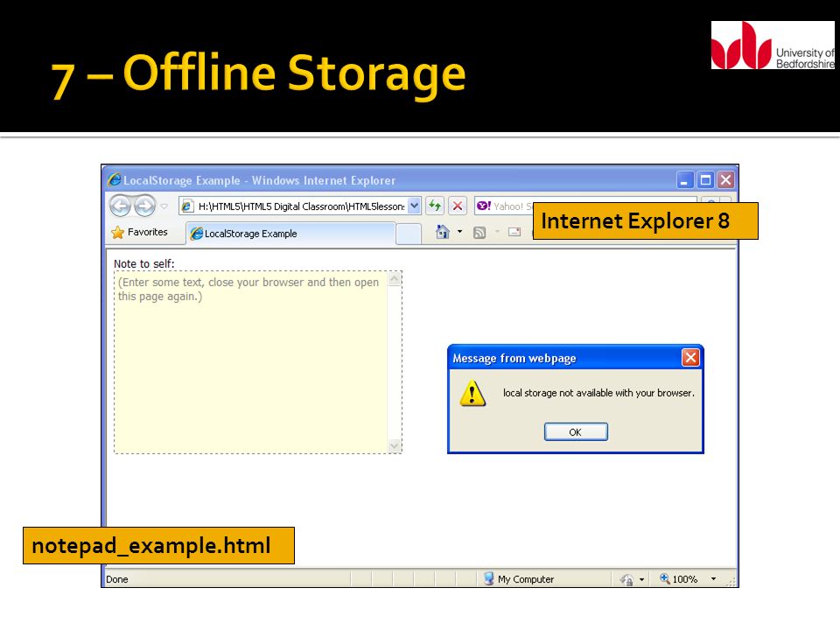Screen dimensions: 840x630
Task: Click the yellow warning icon in the dialog
Action: point(472,394)
